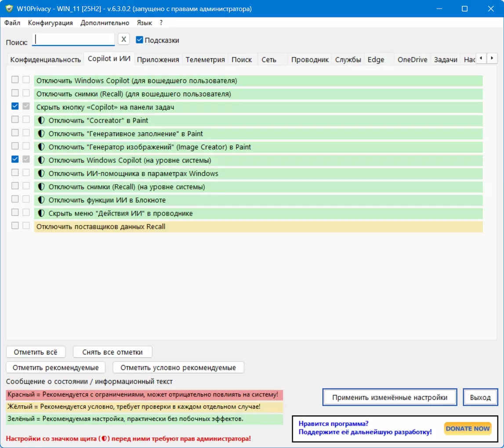Click the DONATE NOW badge
Image resolution: width=504 pixels, height=448 pixels.
click(468, 429)
